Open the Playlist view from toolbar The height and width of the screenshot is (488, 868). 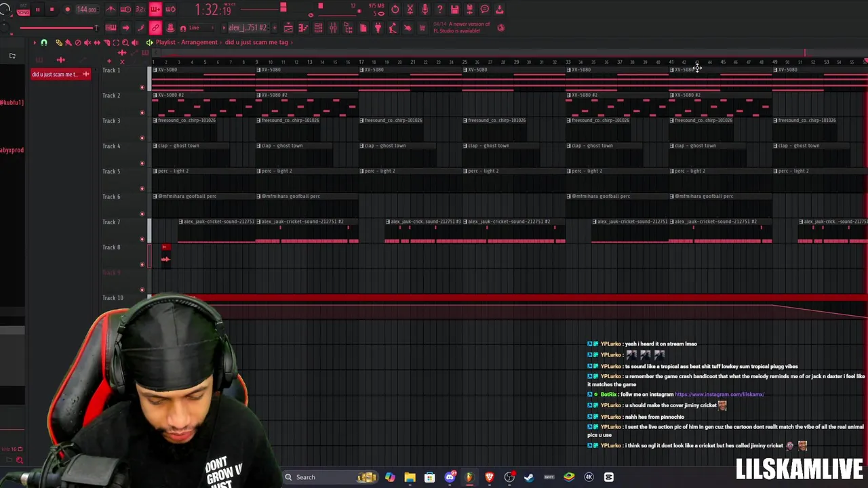point(288,28)
